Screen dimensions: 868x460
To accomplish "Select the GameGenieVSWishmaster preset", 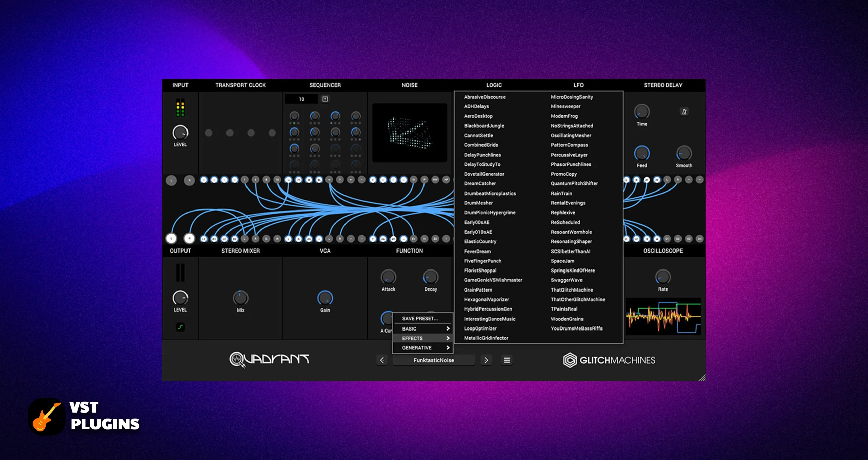I will point(493,280).
